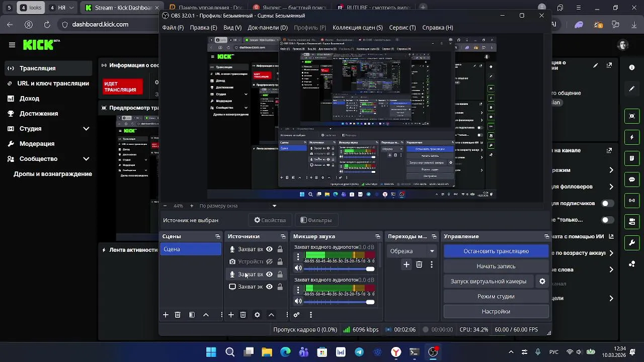Open Kick hamburger menu
This screenshot has height=362, width=644.
(x=12, y=45)
